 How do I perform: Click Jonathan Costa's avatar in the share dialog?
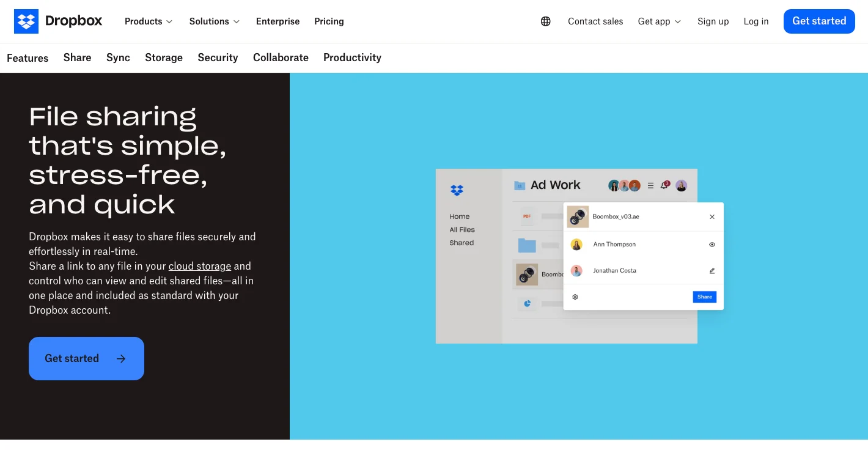click(576, 270)
